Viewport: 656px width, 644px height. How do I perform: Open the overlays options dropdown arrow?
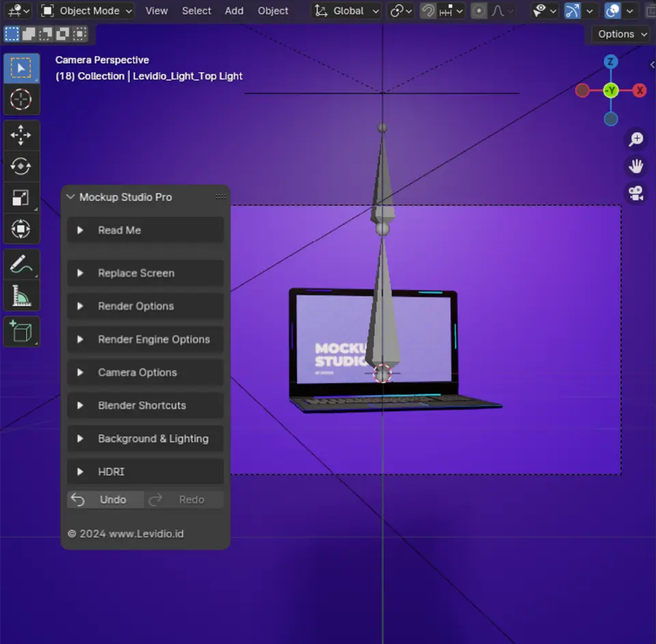629,11
